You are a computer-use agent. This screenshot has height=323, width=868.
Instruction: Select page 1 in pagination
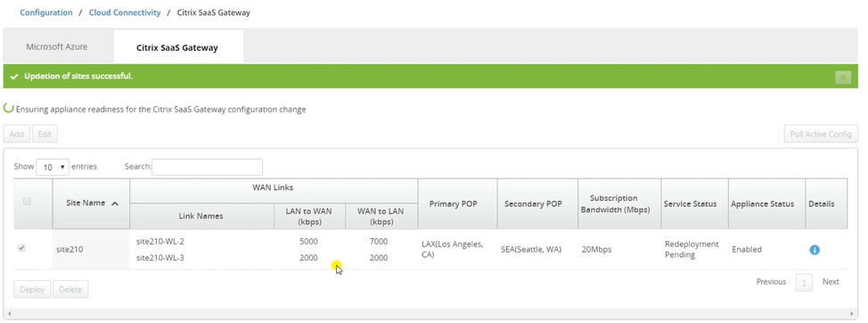[804, 283]
